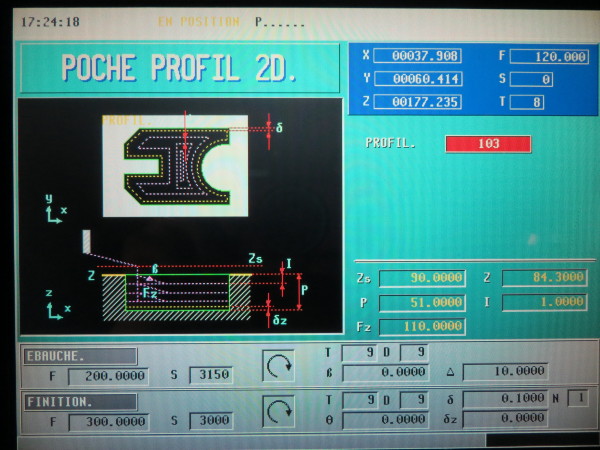
Task: Click the Fz feed field showing 110.0000
Action: click(x=421, y=326)
